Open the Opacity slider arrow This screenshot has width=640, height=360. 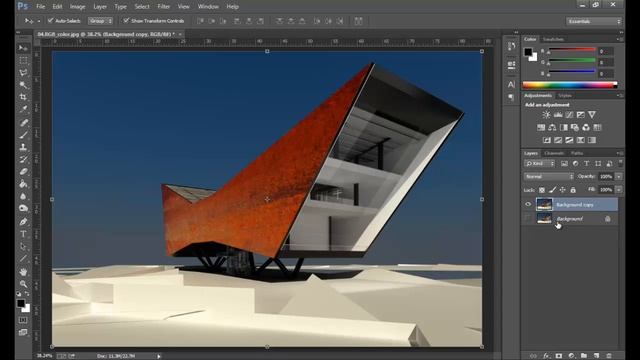(x=619, y=176)
